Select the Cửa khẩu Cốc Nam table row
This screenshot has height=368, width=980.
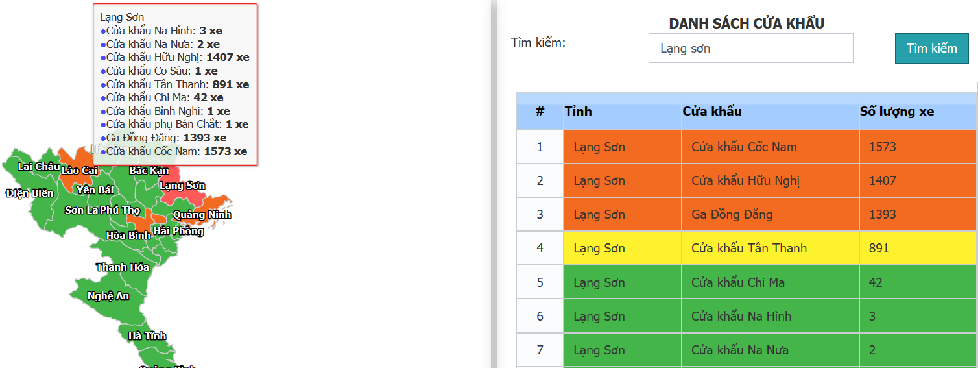(744, 147)
